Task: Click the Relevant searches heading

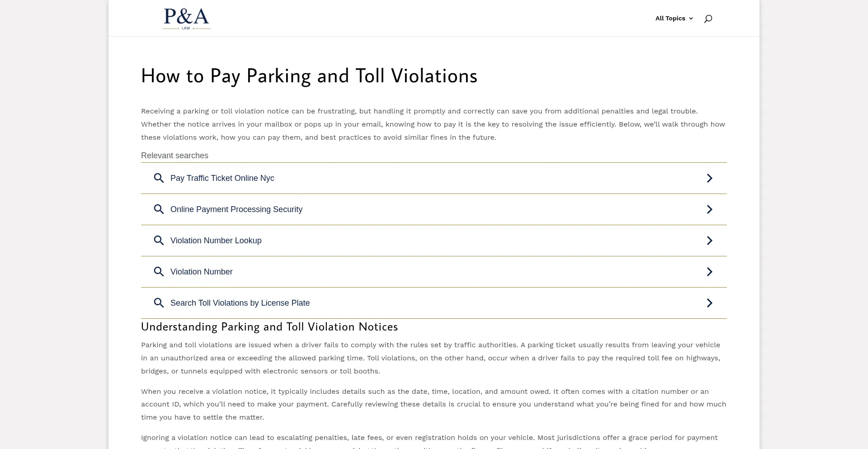Action: 174,155
